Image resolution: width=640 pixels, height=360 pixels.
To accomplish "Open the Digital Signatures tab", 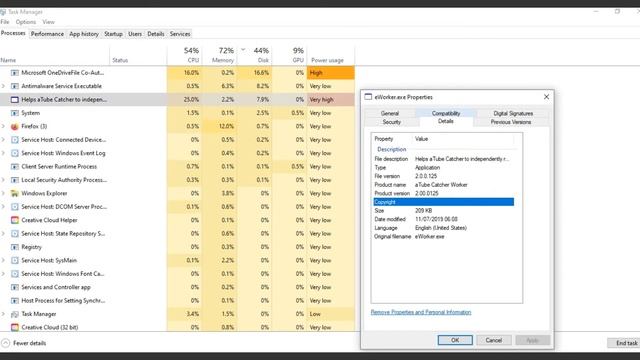I will point(513,113).
